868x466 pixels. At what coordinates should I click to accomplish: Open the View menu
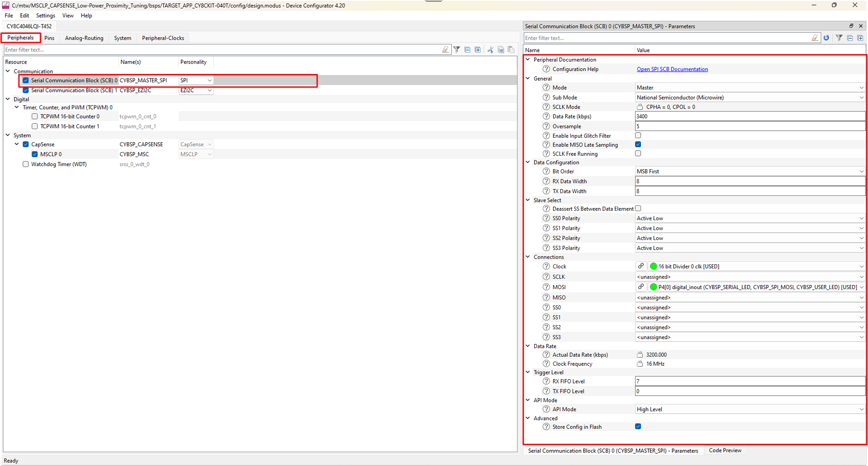click(68, 15)
